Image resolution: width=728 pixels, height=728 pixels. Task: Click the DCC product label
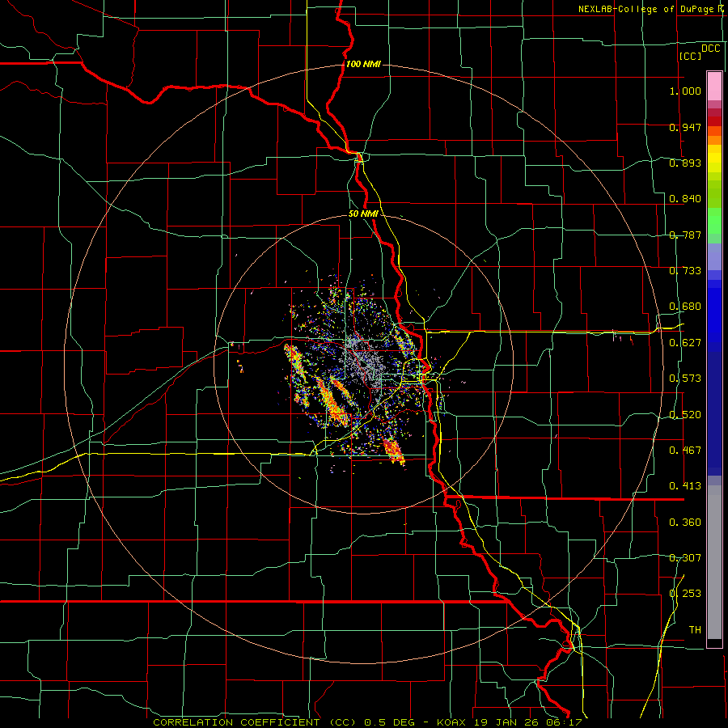tap(710, 49)
